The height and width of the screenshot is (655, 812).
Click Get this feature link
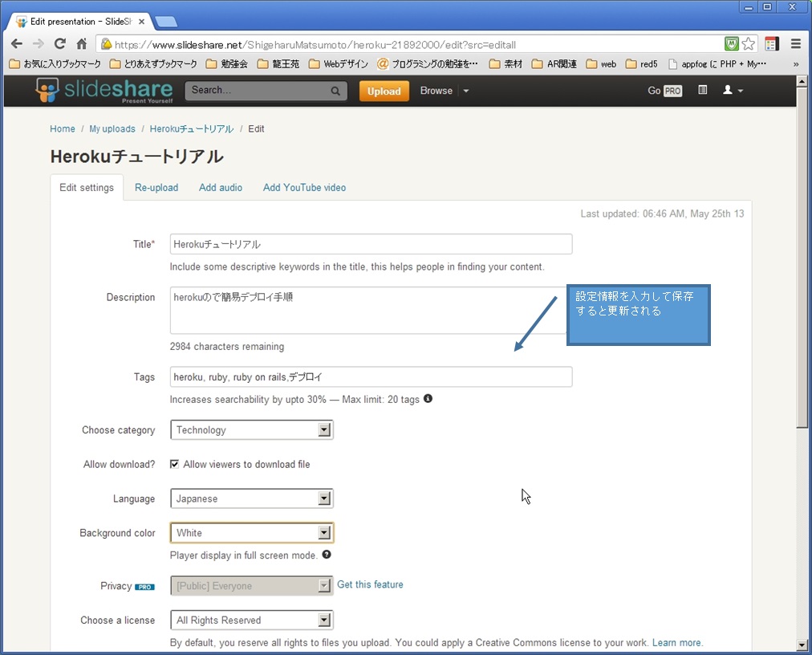(370, 584)
